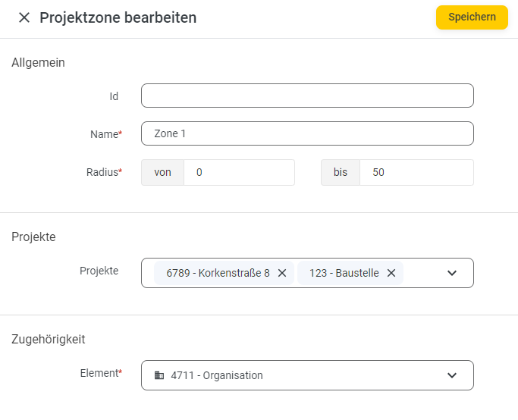The height and width of the screenshot is (420, 518).
Task: Select the 6789 - Korkenstraße 8 chip label
Action: pos(218,273)
